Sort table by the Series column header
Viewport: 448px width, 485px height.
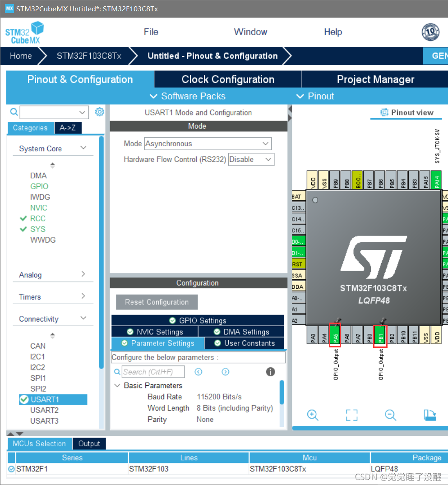coord(72,457)
